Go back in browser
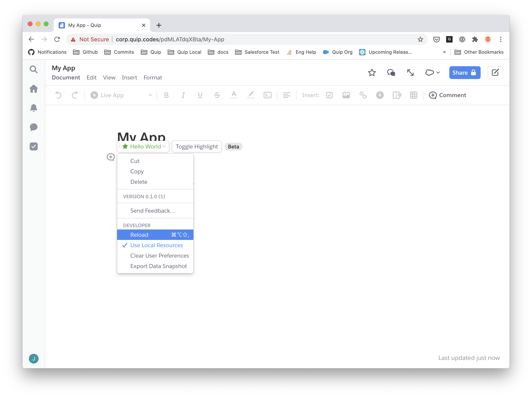The image size is (532, 398). (x=31, y=39)
